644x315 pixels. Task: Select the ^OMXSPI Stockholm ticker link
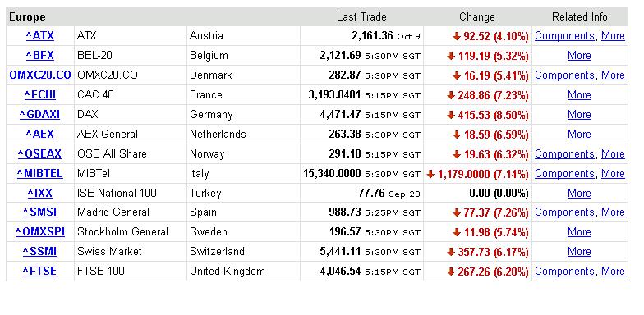click(x=39, y=231)
